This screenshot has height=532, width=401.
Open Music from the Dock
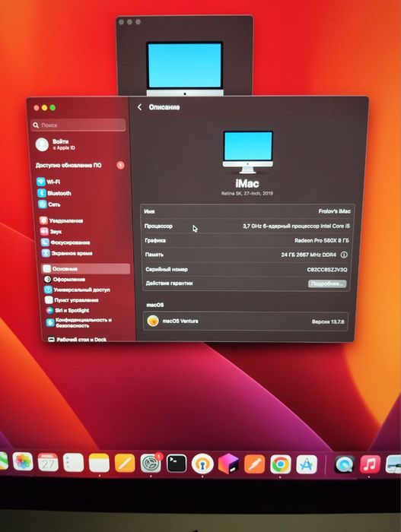pyautogui.click(x=370, y=464)
